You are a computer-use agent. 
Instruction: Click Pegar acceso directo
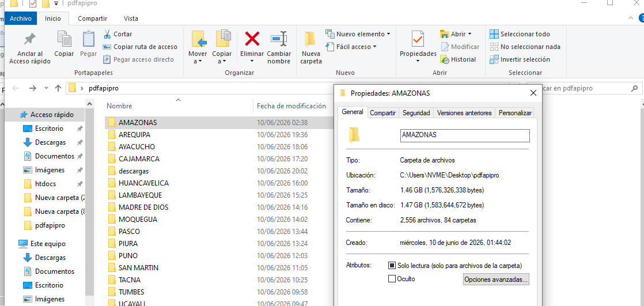[138, 59]
